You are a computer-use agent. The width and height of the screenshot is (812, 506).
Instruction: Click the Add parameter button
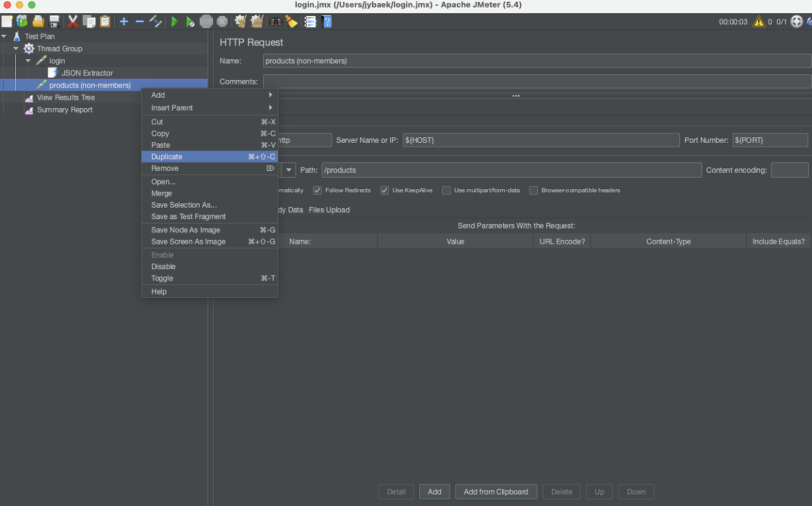[x=435, y=492]
